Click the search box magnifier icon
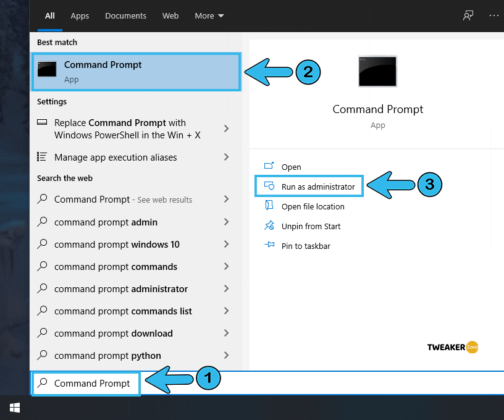The height and width of the screenshot is (420, 504). click(x=42, y=382)
